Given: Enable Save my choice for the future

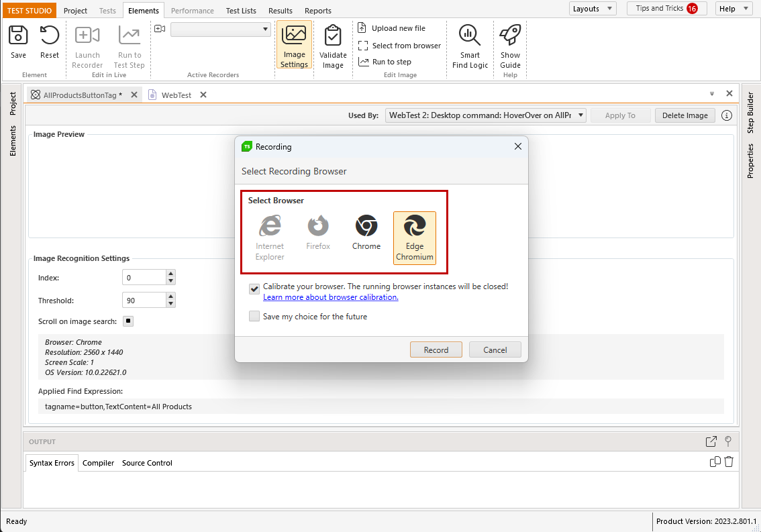Looking at the screenshot, I should [254, 317].
